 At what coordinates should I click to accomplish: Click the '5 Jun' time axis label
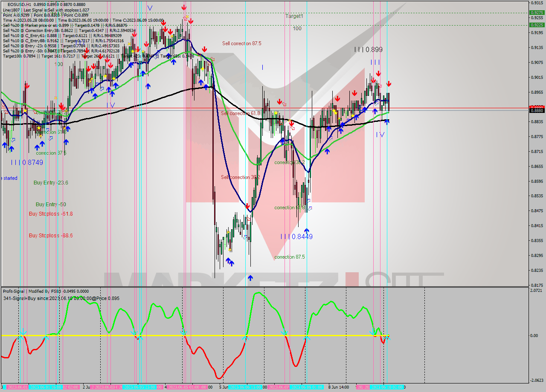[224, 387]
